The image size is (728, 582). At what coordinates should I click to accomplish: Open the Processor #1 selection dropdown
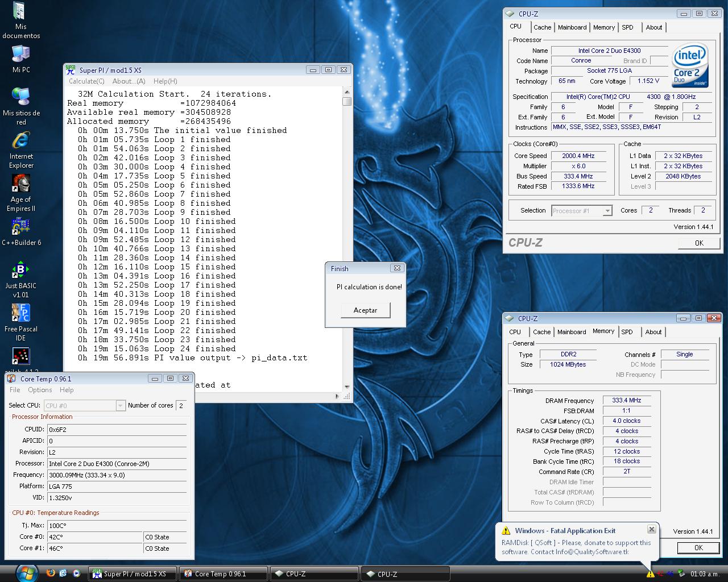581,210
